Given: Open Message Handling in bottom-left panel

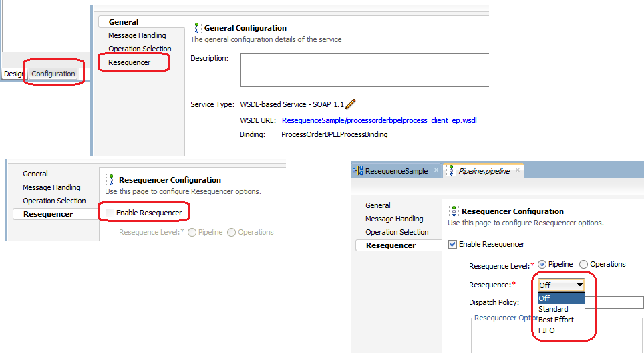Looking at the screenshot, I should [51, 187].
